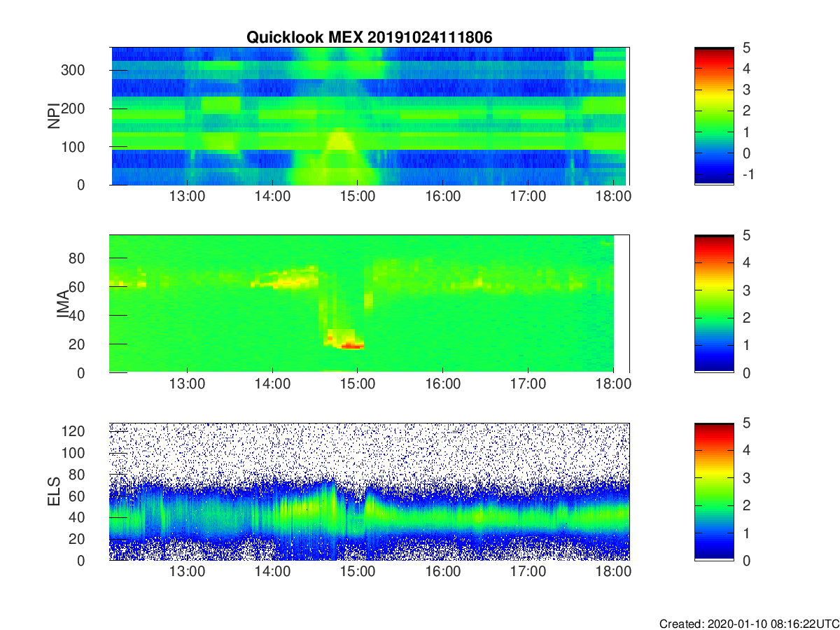Click the 1 label on the ELS colorbar
Image resolution: width=840 pixels, height=630 pixels.
745,533
